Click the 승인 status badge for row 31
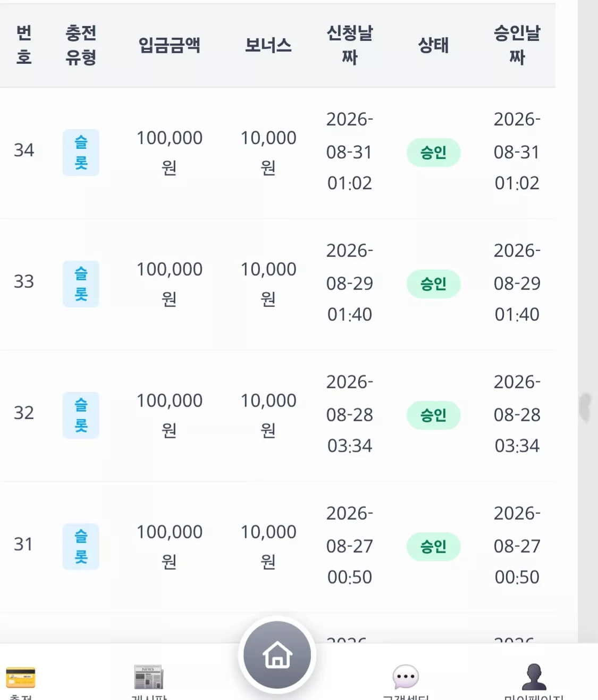This screenshot has width=598, height=700. [433, 547]
